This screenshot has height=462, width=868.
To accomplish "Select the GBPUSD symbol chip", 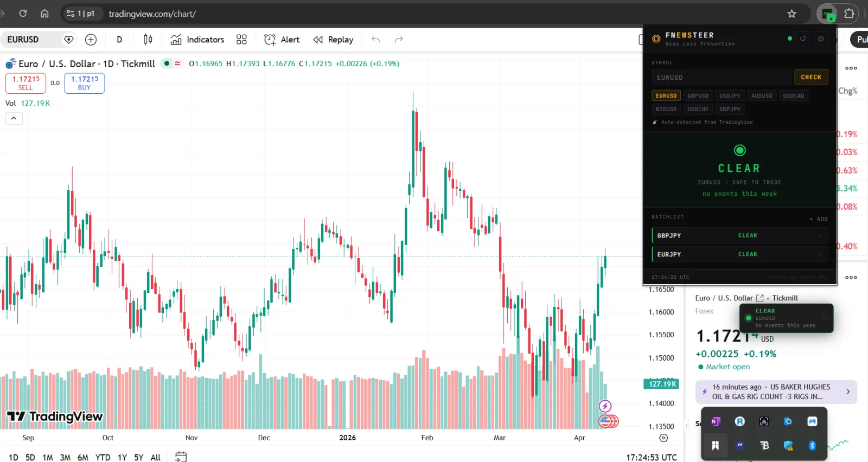I will 698,95.
